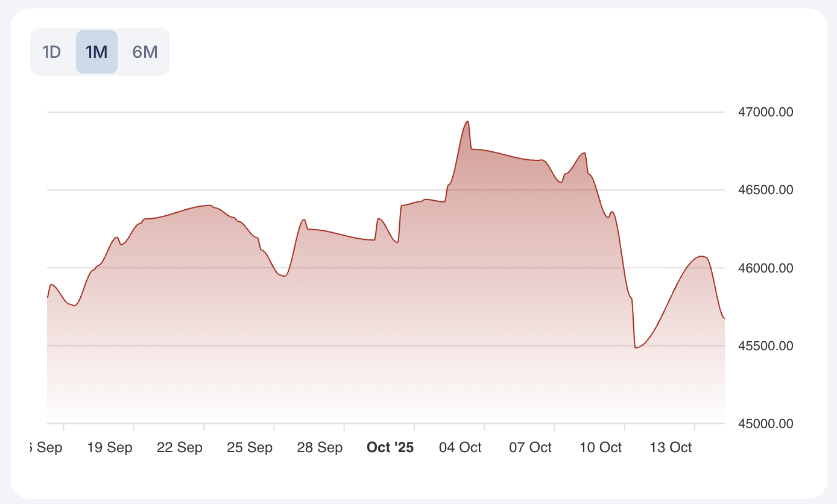
Task: Click the 07 Oct date label
Action: [x=531, y=447]
